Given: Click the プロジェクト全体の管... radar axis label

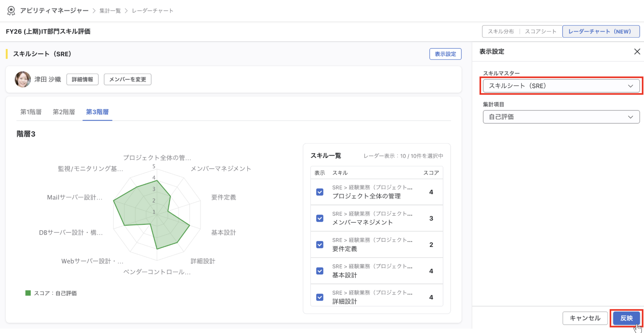Looking at the screenshot, I should pos(157,157).
